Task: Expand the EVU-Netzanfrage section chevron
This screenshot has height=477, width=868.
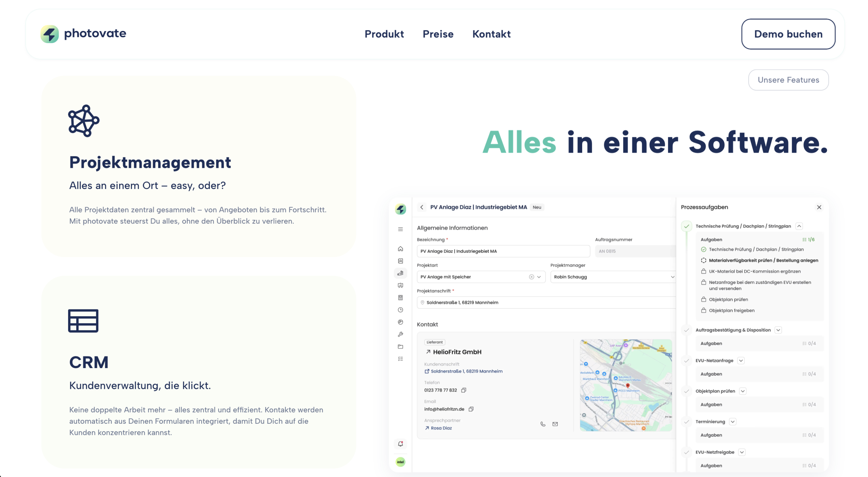Action: click(741, 361)
